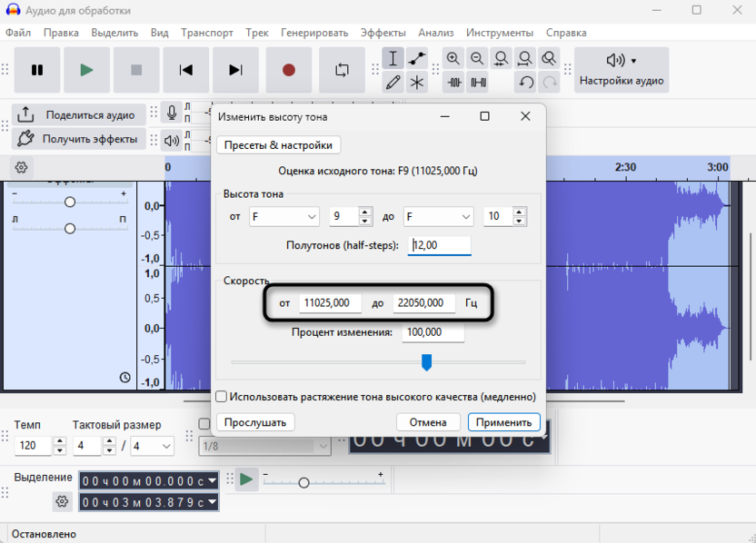
Task: Click the percent change slider handle
Action: [426, 362]
